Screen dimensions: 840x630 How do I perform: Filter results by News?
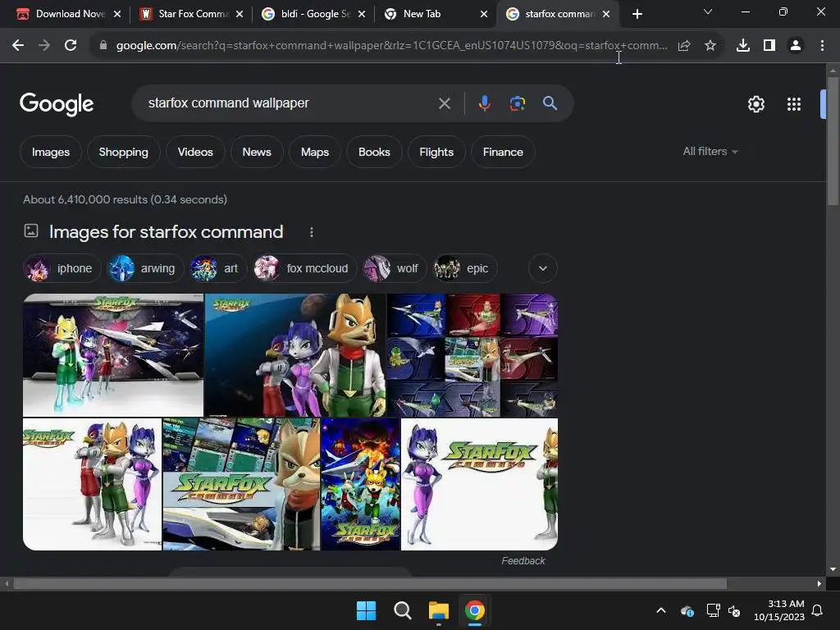coord(257,152)
